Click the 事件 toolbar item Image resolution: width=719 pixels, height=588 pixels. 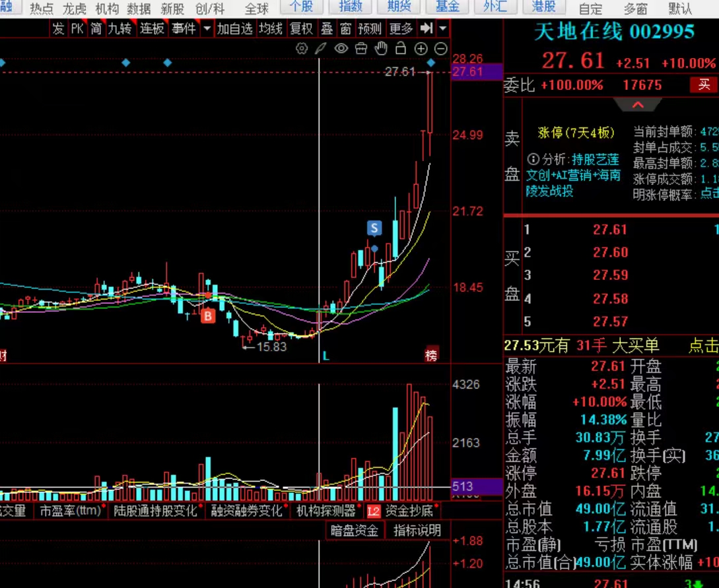click(x=184, y=28)
